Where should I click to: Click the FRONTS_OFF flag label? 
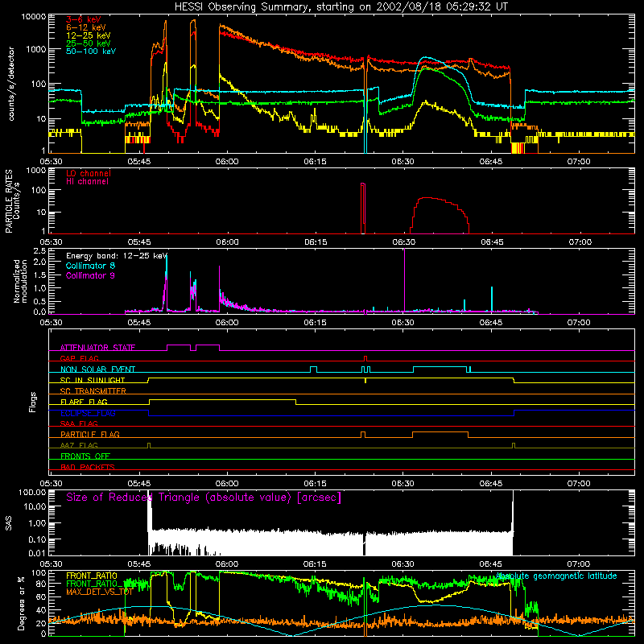(85, 456)
